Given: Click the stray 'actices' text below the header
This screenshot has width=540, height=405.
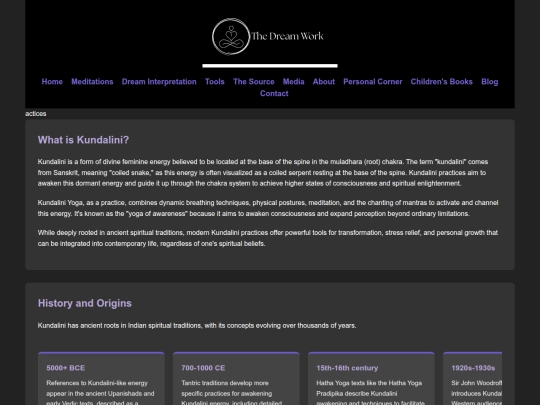Looking at the screenshot, I should [36, 114].
